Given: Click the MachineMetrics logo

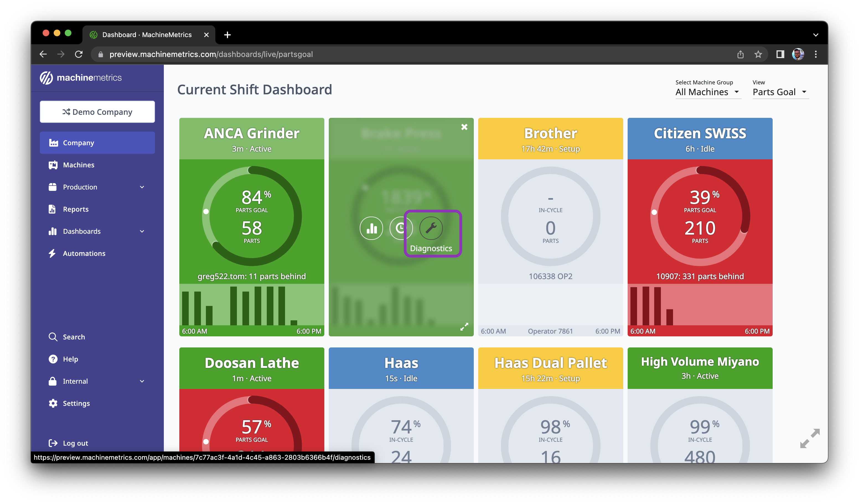Looking at the screenshot, I should [81, 78].
